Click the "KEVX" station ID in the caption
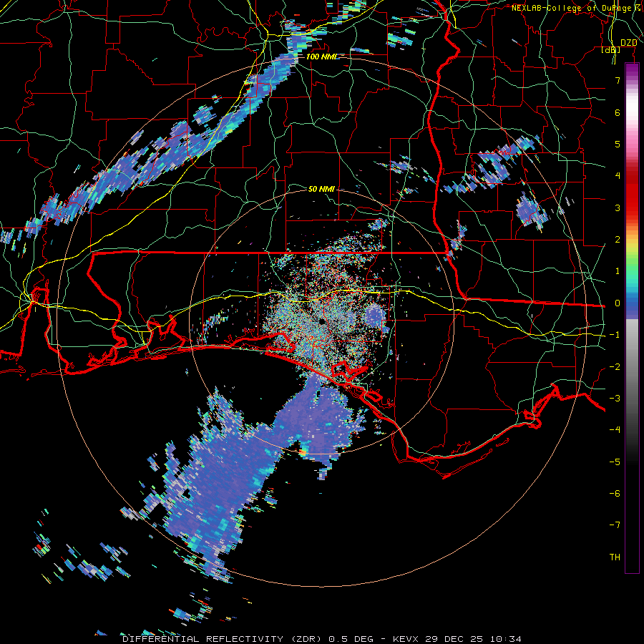644x644 pixels. 405,639
